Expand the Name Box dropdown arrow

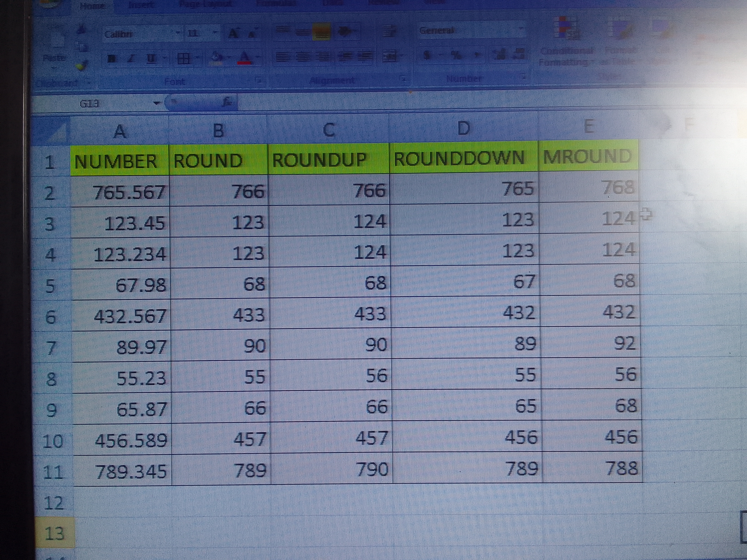click(156, 103)
